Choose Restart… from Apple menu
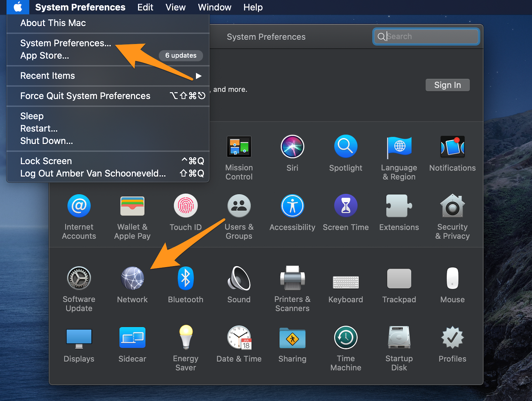 tap(108, 128)
